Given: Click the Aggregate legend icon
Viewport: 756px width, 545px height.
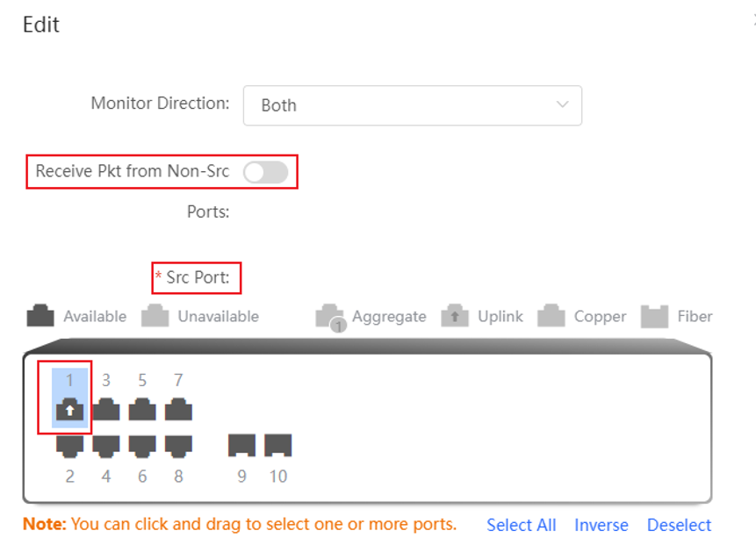Looking at the screenshot, I should (330, 317).
